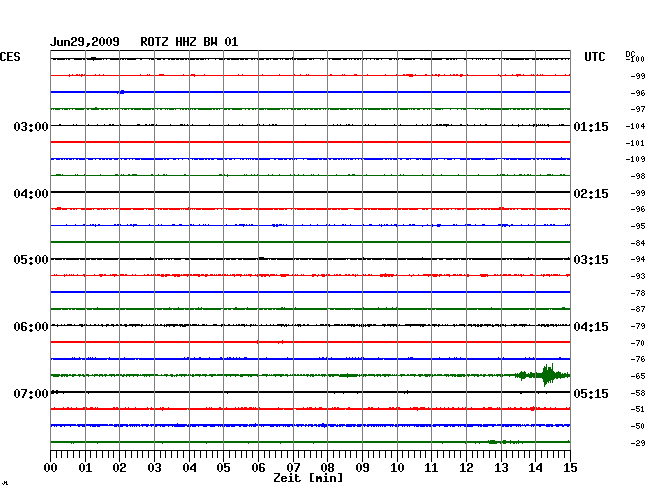Image resolution: width=650 pixels, height=494 pixels.
Task: Click DC offset value -87
Action: 638,309
